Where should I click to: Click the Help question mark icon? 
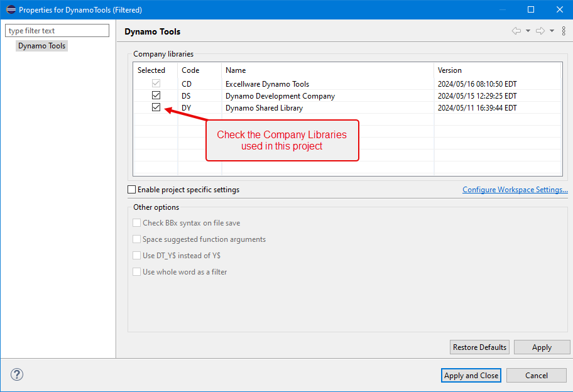17,374
